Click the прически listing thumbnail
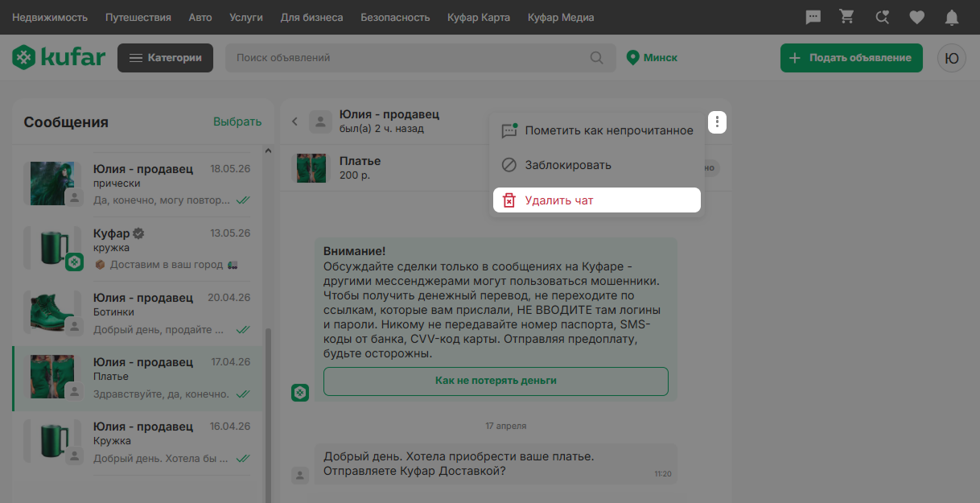Image resolution: width=980 pixels, height=503 pixels. tap(52, 183)
